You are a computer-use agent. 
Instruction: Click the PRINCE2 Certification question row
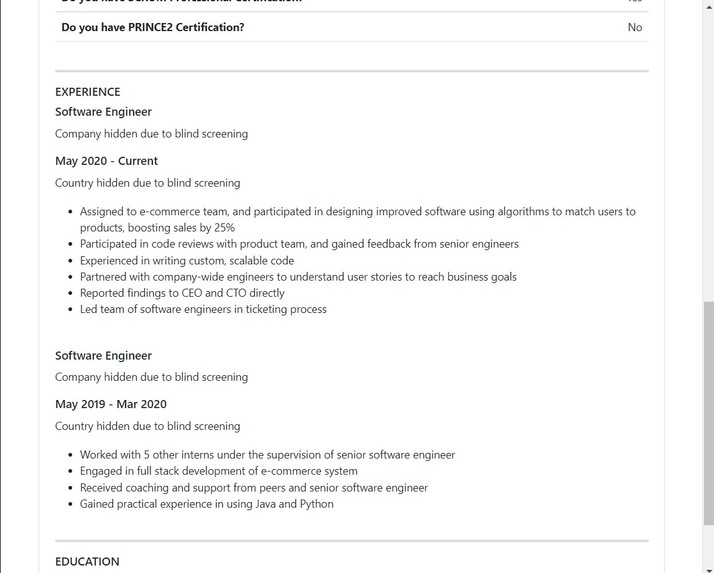352,27
